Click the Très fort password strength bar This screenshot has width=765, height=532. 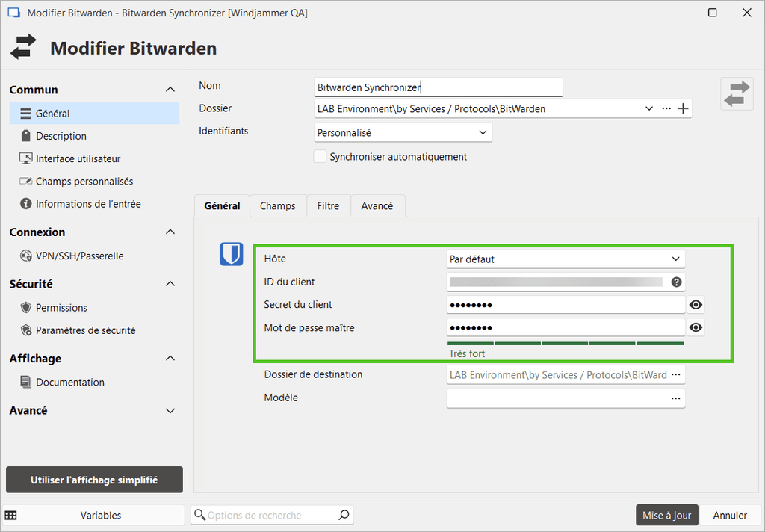tap(566, 343)
